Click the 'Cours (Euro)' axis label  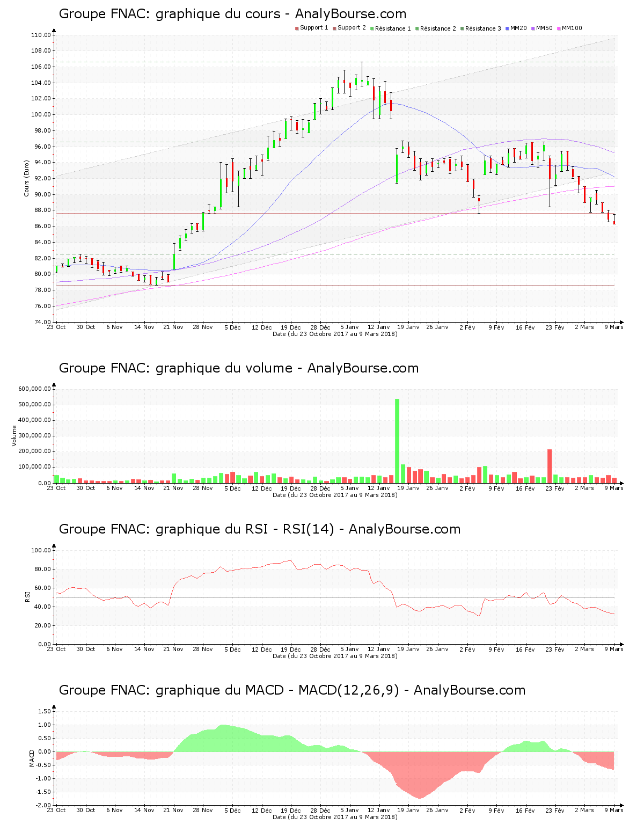pos(26,178)
